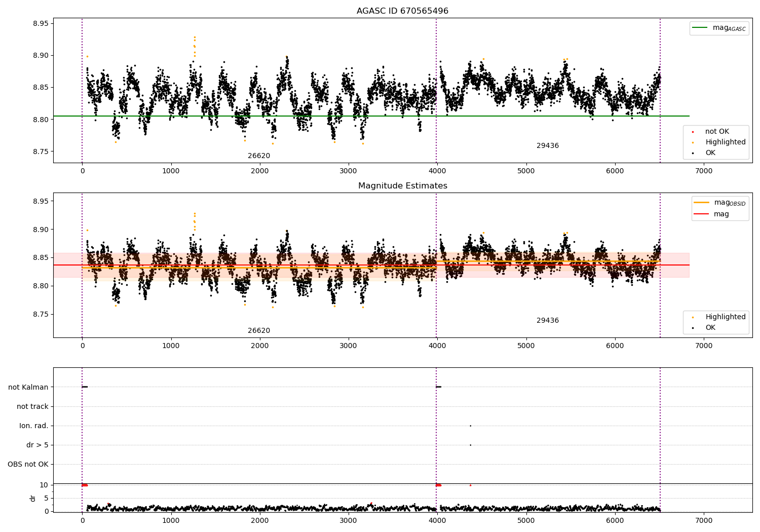Click the 'Magnitude Estimates' plot title
760x532 pixels.
pyautogui.click(x=402, y=186)
